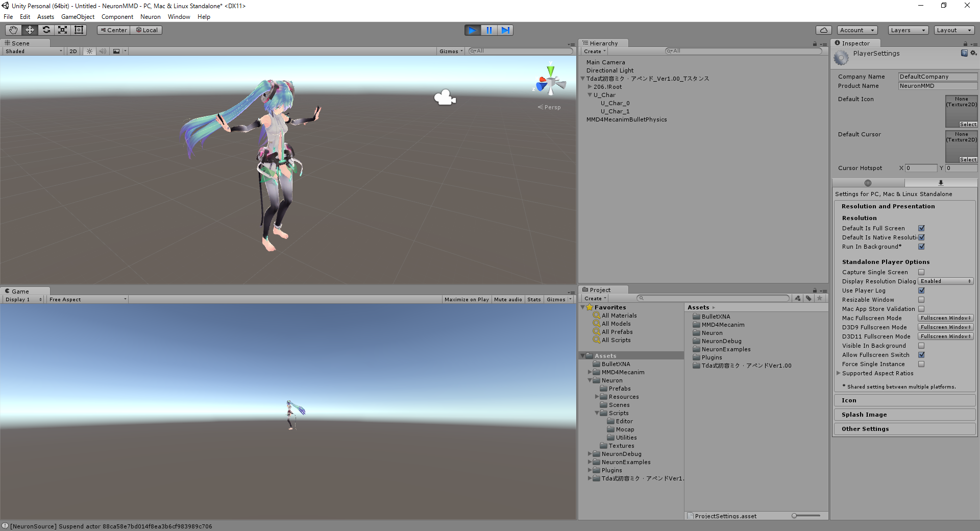980x531 pixels.
Task: Toggle scene view lighting icon
Action: point(89,51)
